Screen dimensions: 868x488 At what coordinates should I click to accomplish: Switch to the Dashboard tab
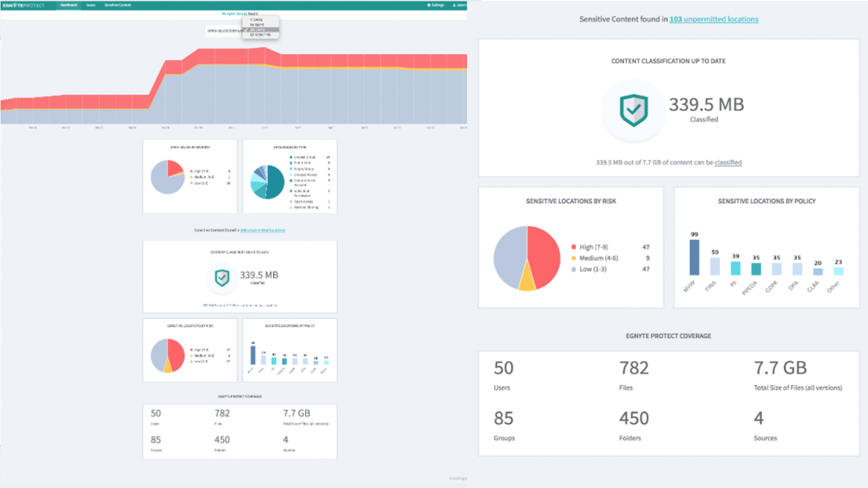click(69, 5)
